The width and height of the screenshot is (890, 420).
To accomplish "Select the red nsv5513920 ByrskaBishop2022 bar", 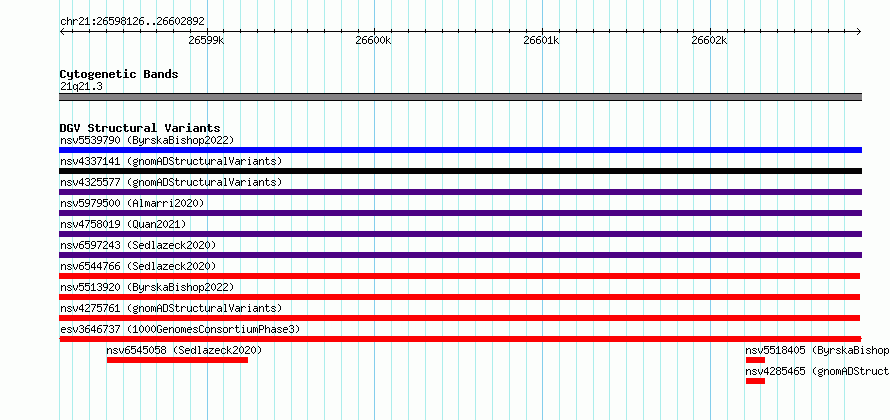I will tap(460, 297).
